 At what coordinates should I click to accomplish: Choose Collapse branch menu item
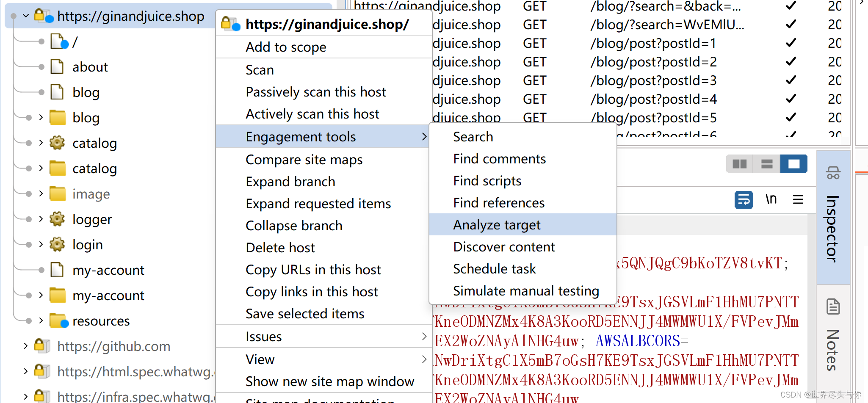[x=324, y=226]
